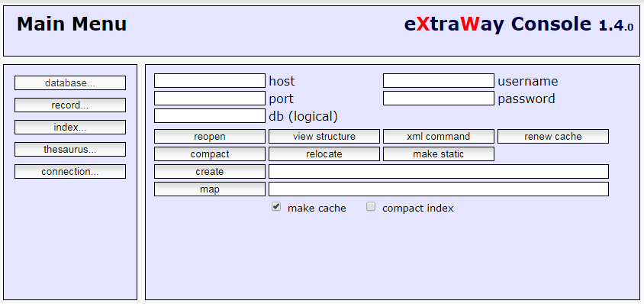Screen dimensions: 644x304
Task: Click the compact button
Action: coord(210,154)
